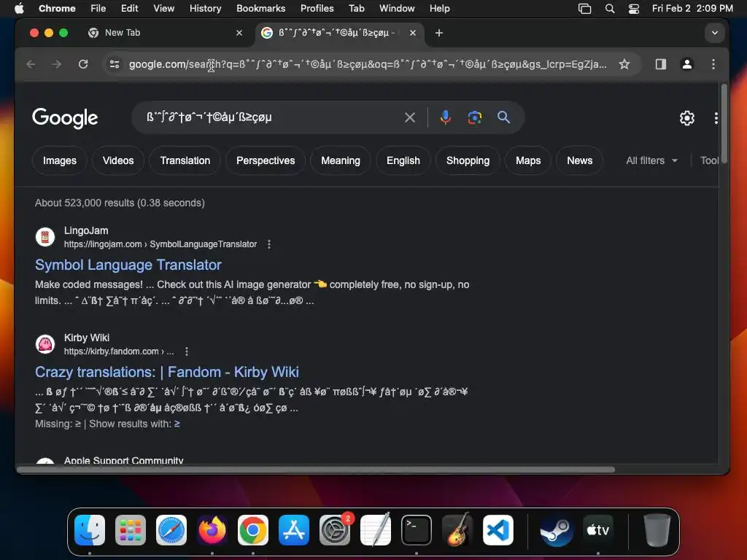Viewport: 747px width, 560px height.
Task: Start voice search with microphone
Action: pos(446,117)
